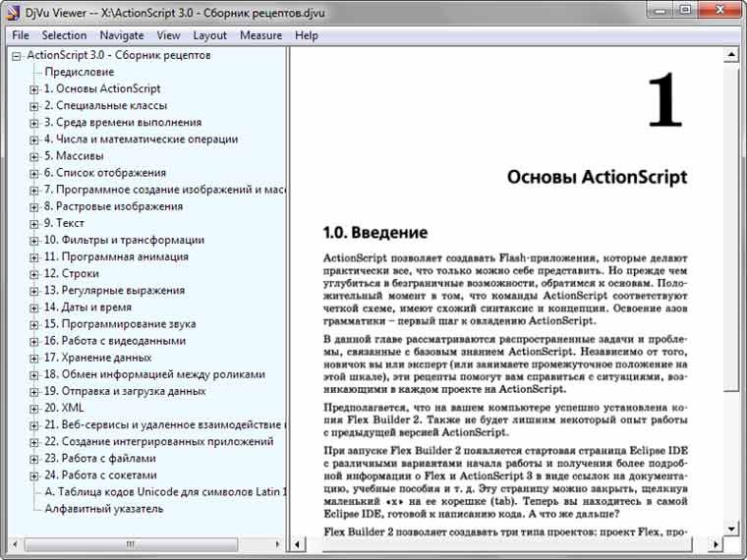
Task: Expand chapter 8 Растровые изображения node
Action: click(x=33, y=207)
